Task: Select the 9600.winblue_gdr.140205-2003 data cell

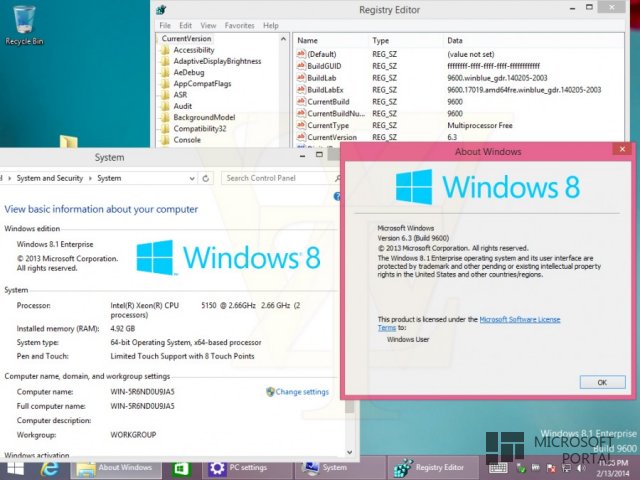Action: point(497,78)
